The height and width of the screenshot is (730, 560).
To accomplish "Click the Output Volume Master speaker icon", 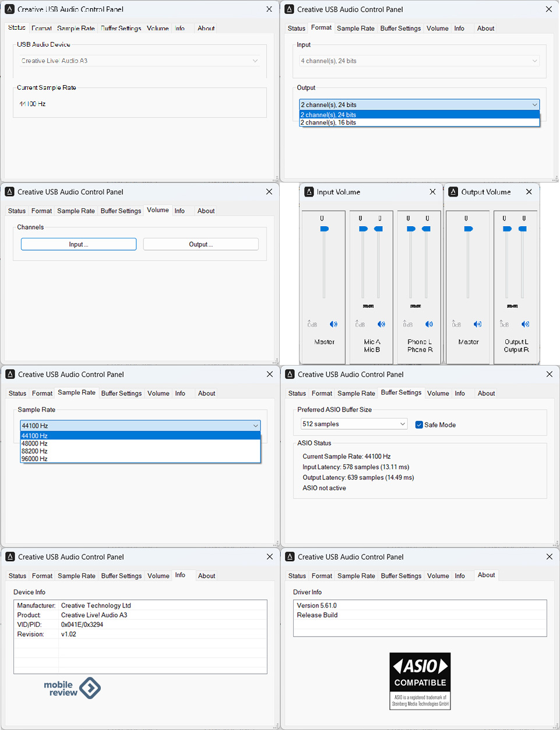I will (x=477, y=324).
